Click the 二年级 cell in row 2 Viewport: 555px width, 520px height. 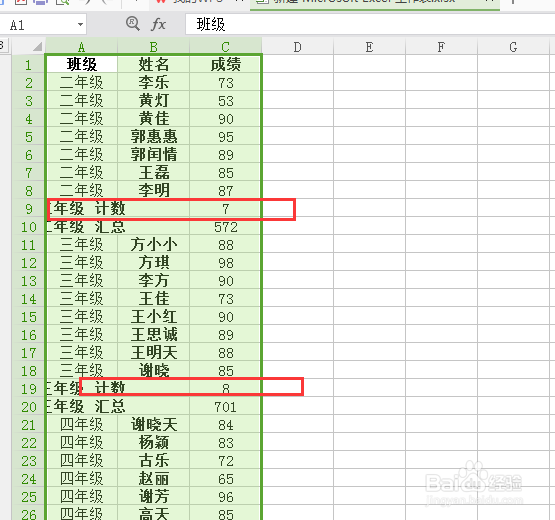[82, 82]
